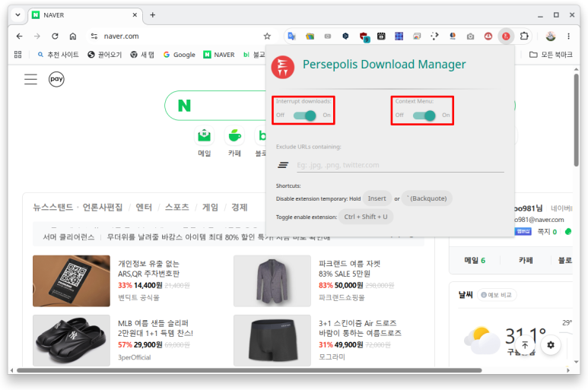Click the browser back arrow
588x390 pixels.
point(20,36)
